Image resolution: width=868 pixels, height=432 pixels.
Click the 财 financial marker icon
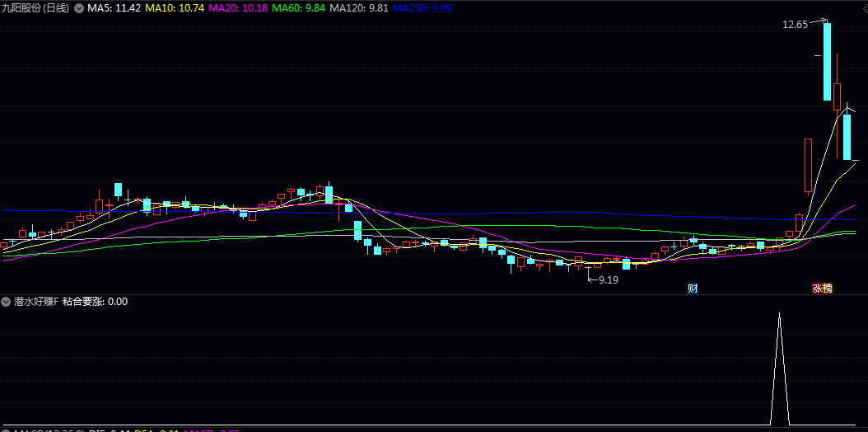point(693,288)
